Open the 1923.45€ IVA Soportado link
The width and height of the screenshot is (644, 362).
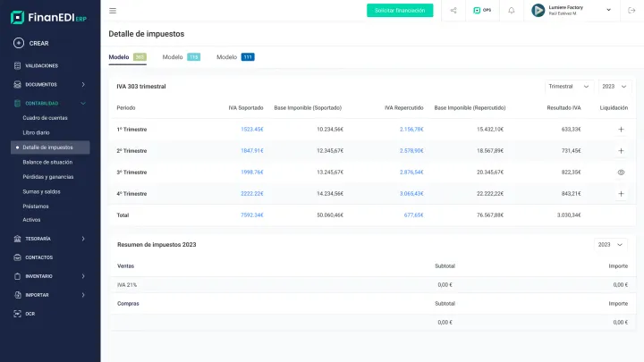[251, 130]
